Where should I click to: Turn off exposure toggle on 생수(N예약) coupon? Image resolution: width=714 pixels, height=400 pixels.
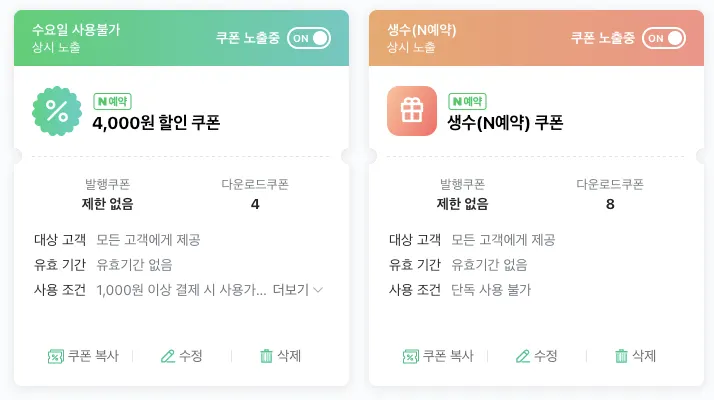pyautogui.click(x=664, y=38)
